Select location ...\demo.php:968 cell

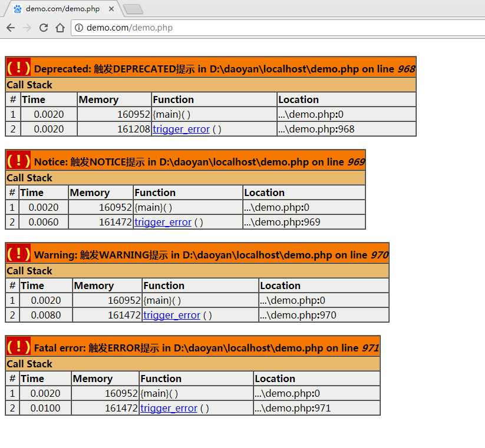coord(347,129)
